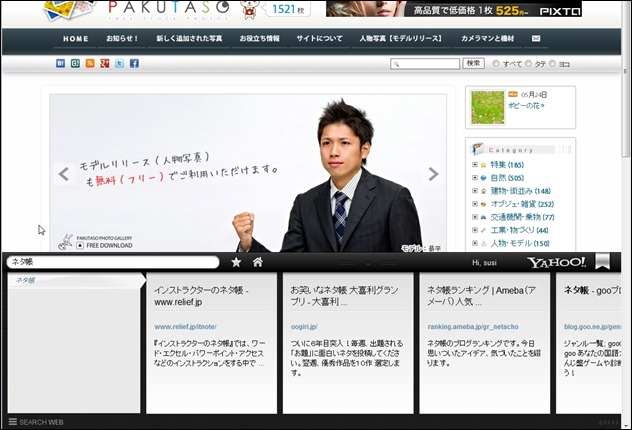Go to next slide with right arrow
The width and height of the screenshot is (632, 430).
point(433,174)
